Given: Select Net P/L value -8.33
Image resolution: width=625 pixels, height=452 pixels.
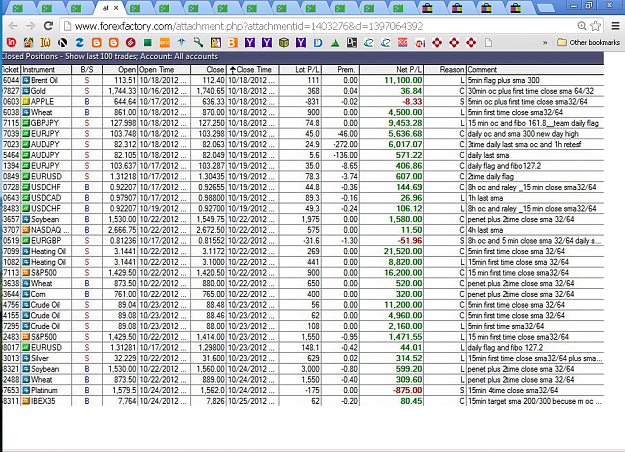Looking at the screenshot, I should click(x=412, y=102).
